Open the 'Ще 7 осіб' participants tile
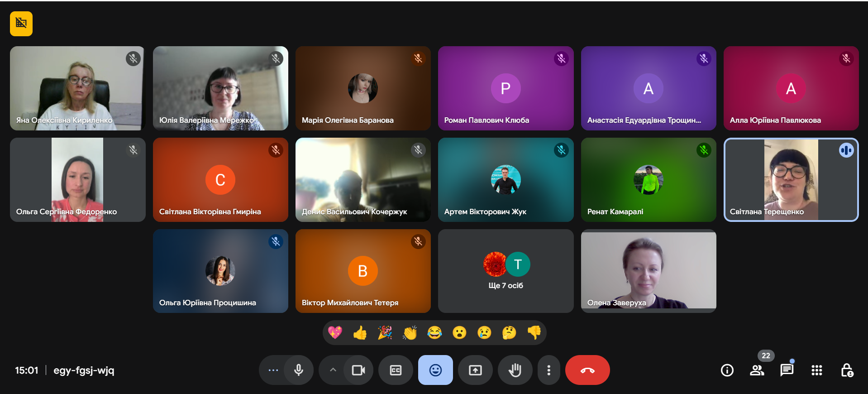868x394 pixels. pyautogui.click(x=506, y=271)
